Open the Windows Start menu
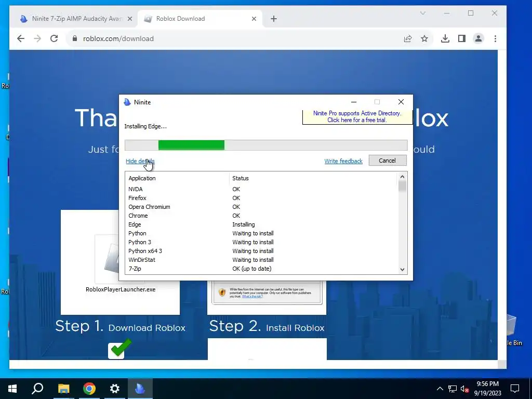This screenshot has width=532, height=399. click(x=12, y=389)
